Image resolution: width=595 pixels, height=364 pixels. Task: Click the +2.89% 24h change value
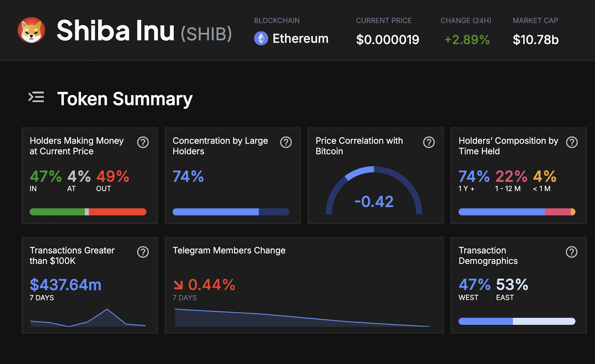point(467,39)
